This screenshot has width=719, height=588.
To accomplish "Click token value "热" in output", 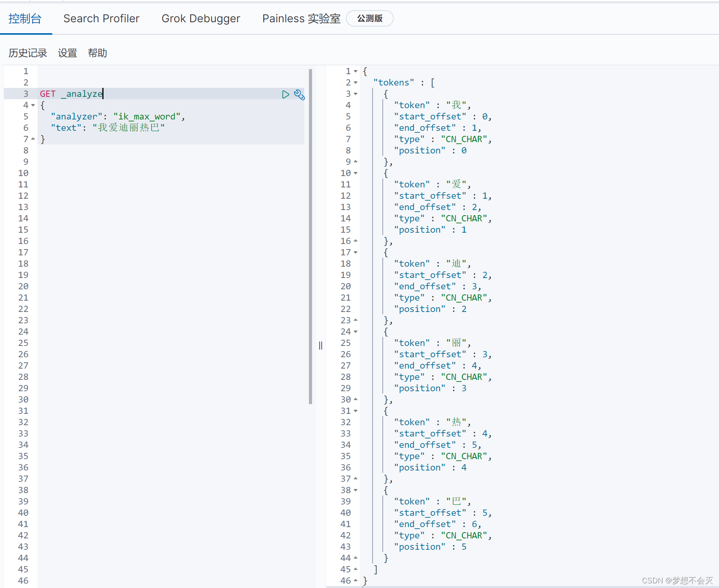I will (456, 422).
